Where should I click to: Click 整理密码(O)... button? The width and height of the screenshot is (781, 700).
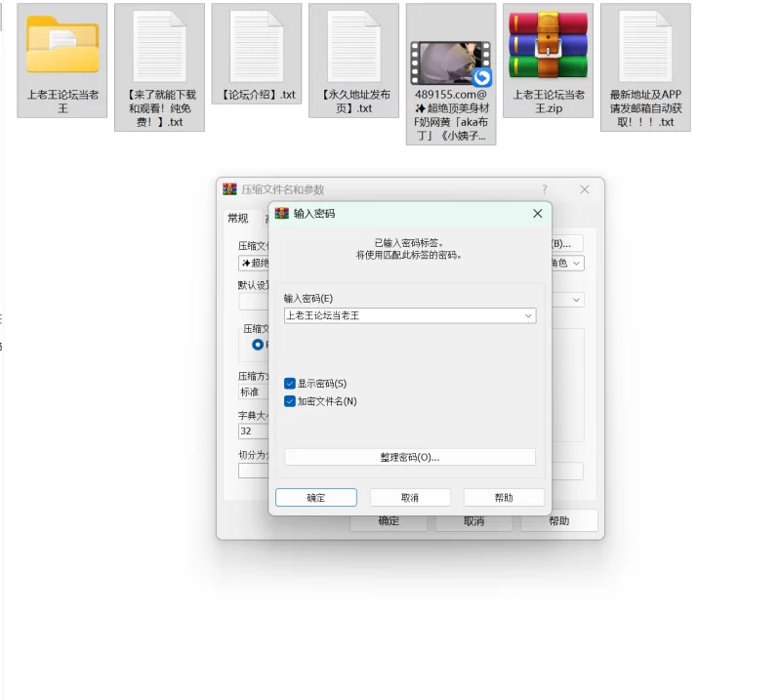coord(409,457)
